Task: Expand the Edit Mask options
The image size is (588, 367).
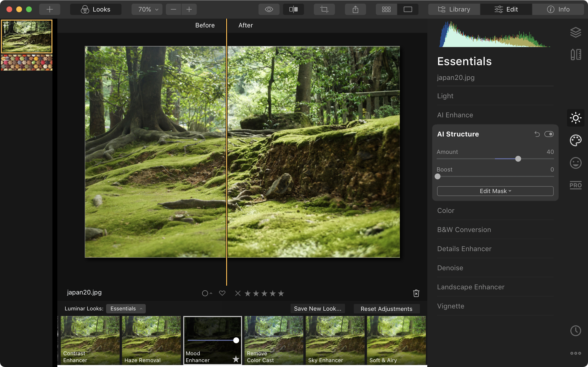Action: 495,191
